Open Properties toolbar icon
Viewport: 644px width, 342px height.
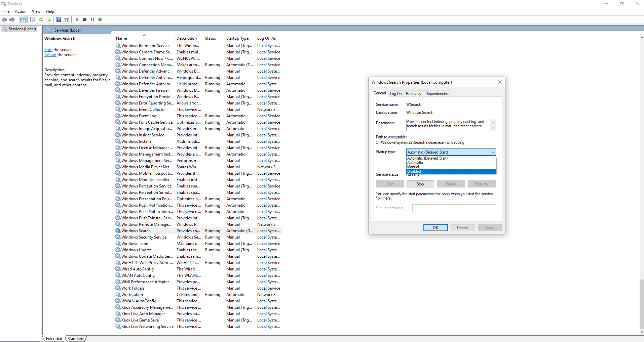point(33,19)
